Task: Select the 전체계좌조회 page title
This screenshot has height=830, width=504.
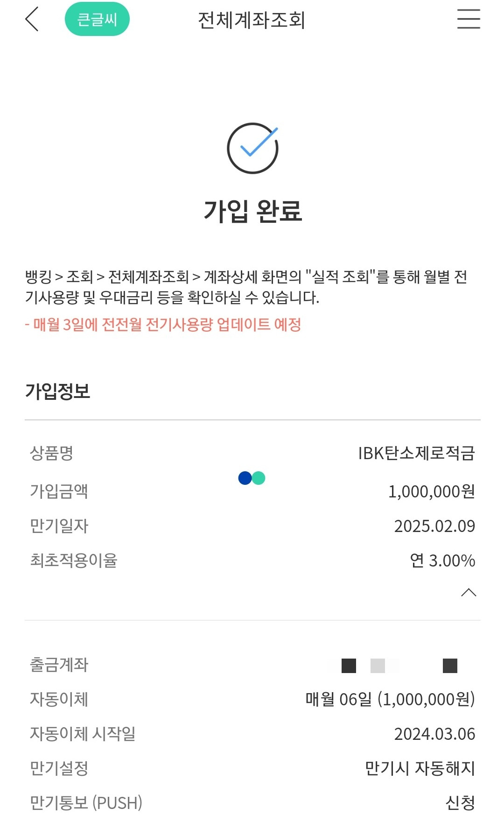Action: (x=252, y=20)
